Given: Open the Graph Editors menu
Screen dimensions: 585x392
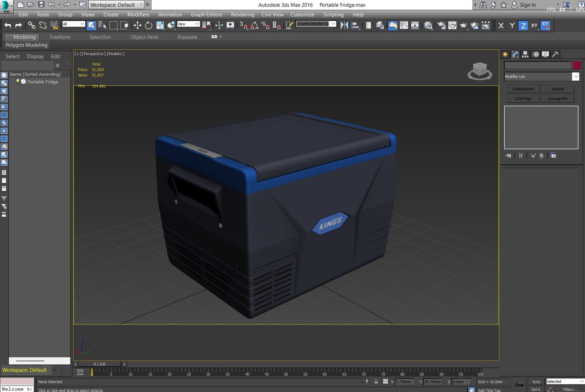Looking at the screenshot, I should pyautogui.click(x=206, y=15).
